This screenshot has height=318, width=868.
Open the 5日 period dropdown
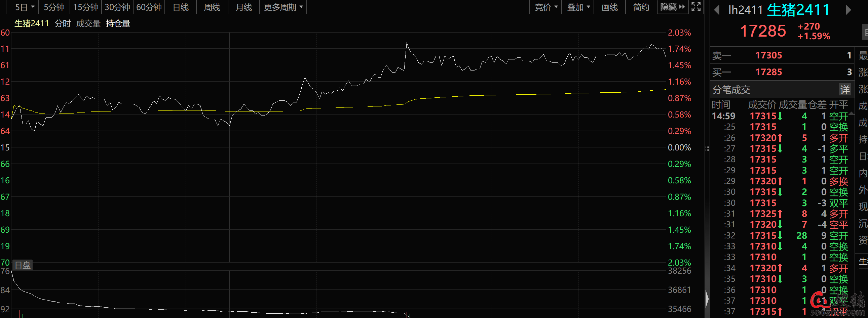(x=25, y=7)
